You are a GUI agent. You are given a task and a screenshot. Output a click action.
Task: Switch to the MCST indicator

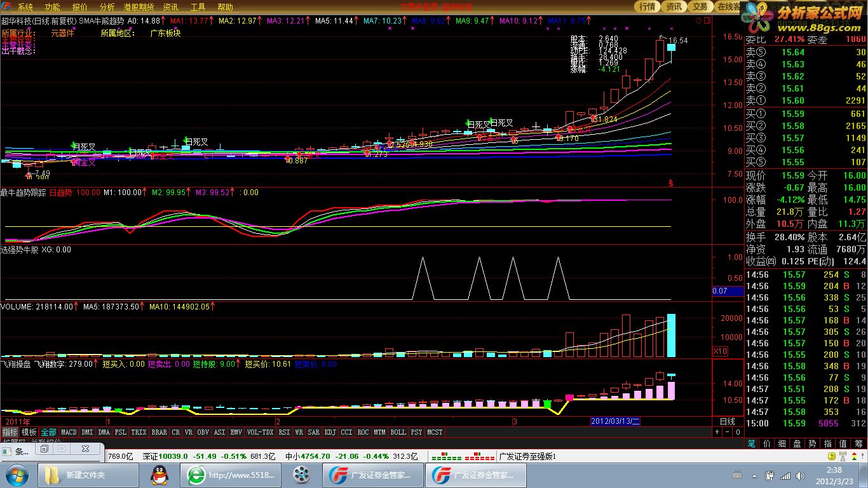click(435, 432)
